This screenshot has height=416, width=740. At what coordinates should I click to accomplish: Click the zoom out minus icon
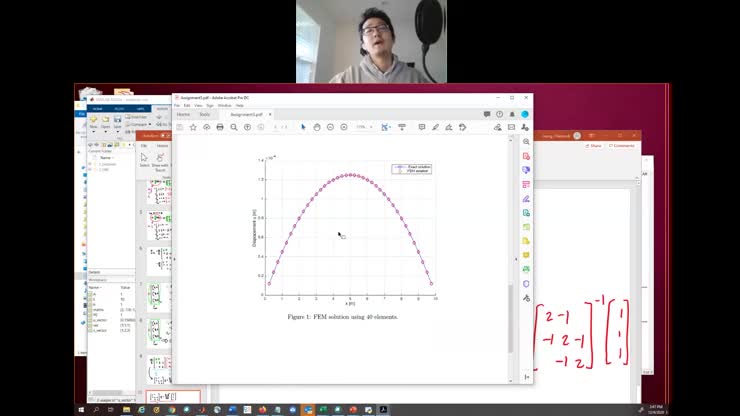tap(330, 127)
